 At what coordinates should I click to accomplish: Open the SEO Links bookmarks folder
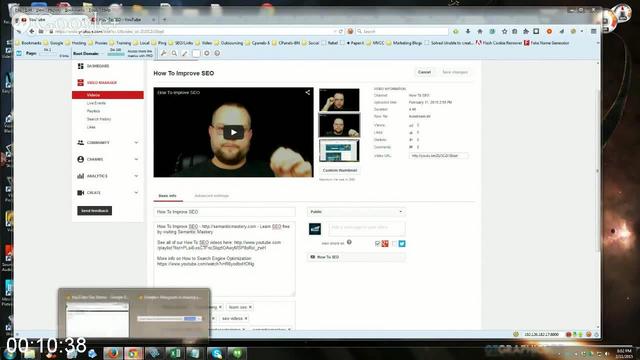click(180, 43)
